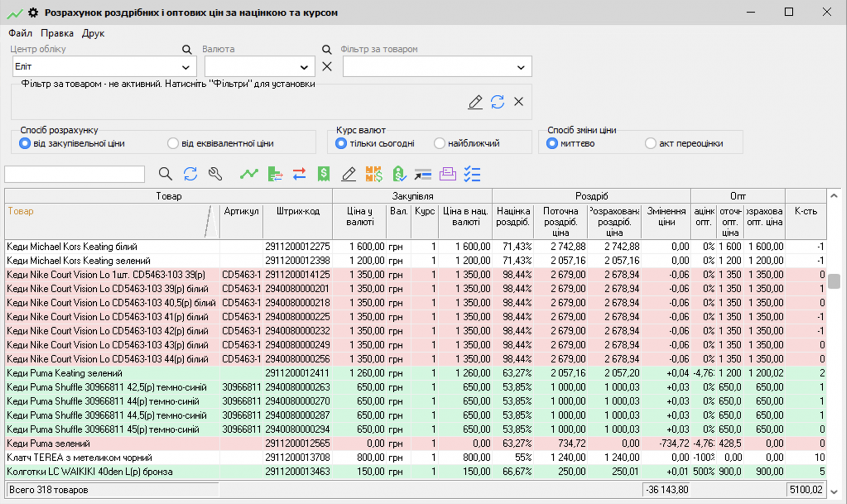Open the 'Файл' menu
This screenshot has width=847, height=504.
point(20,33)
